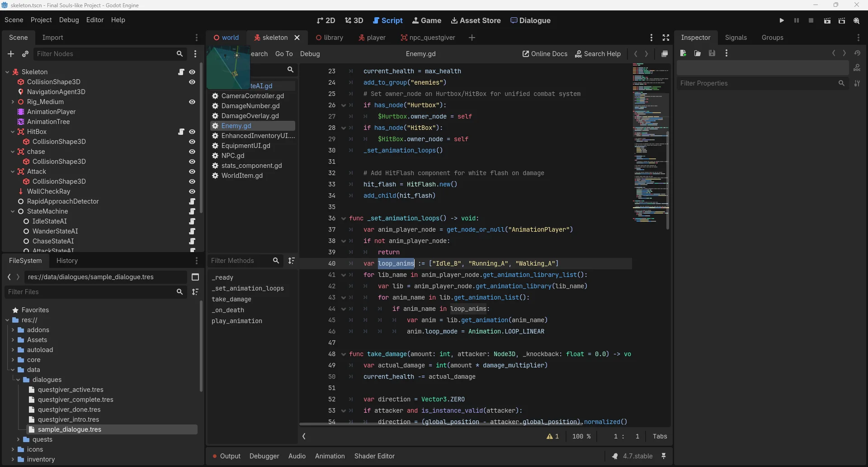This screenshot has height=467, width=868.
Task: Expand the addons folder
Action: click(13, 330)
